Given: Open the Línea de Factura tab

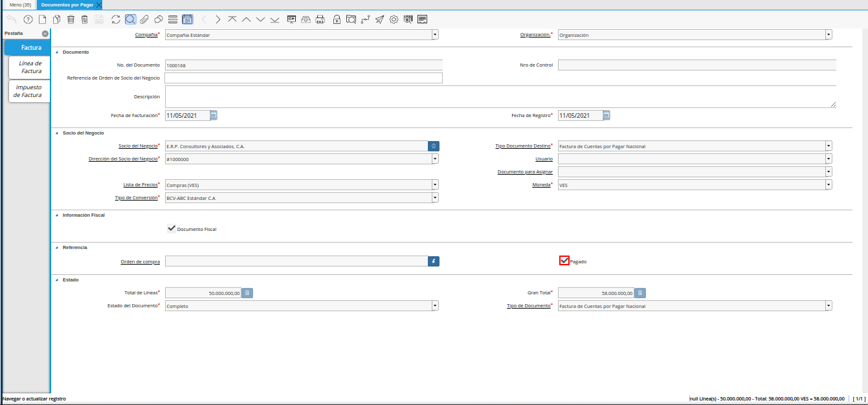Looking at the screenshot, I should [x=30, y=67].
